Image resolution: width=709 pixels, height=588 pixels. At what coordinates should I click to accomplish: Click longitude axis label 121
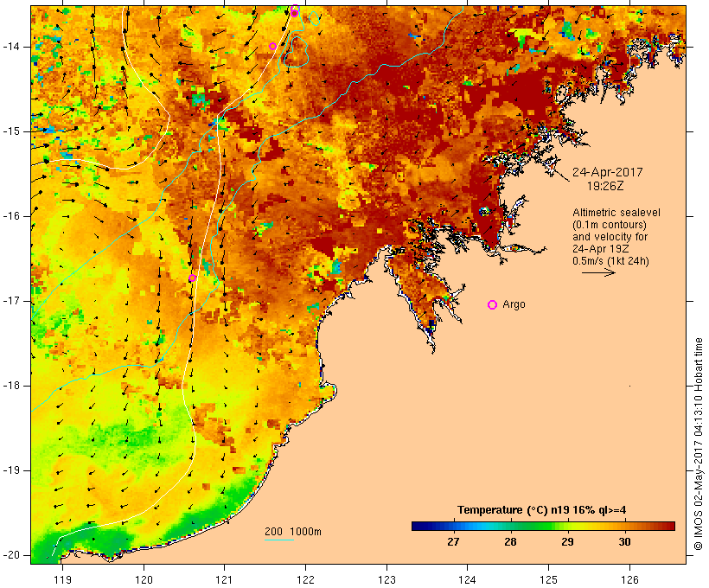click(224, 579)
